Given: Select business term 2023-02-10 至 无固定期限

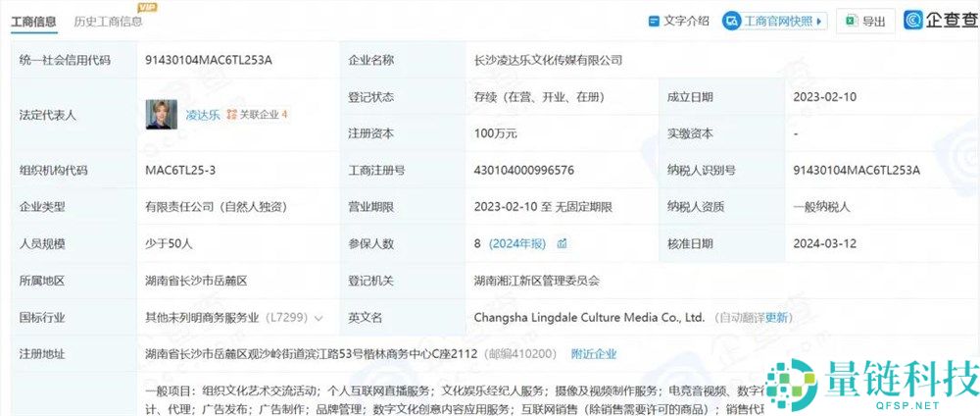Looking at the screenshot, I should [543, 207].
